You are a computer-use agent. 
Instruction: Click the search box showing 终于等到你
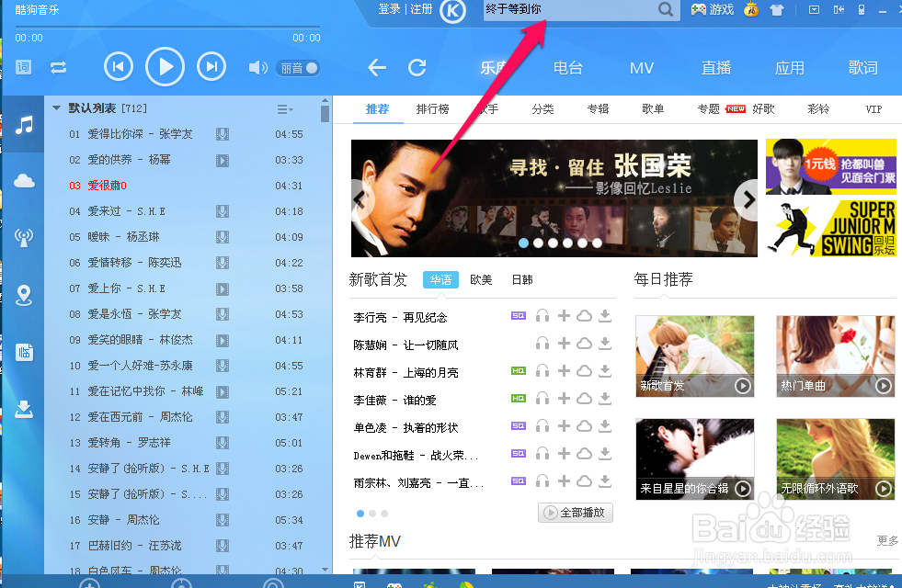click(570, 11)
